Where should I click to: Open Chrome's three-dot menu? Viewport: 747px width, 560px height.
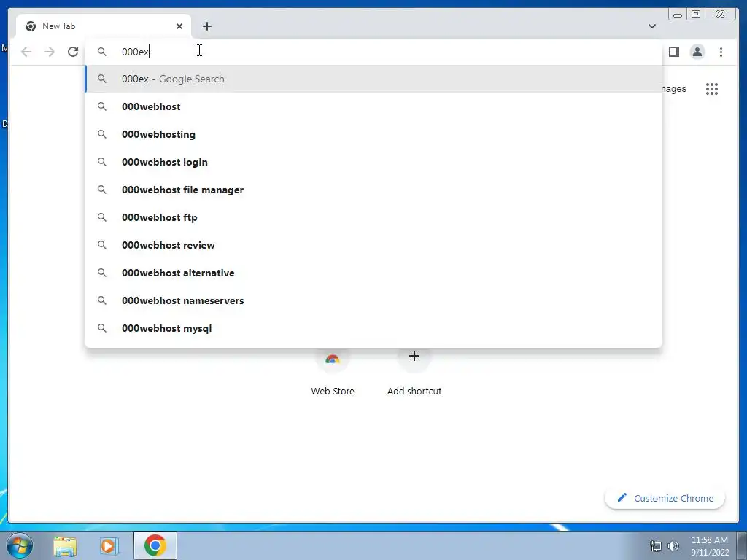721,52
